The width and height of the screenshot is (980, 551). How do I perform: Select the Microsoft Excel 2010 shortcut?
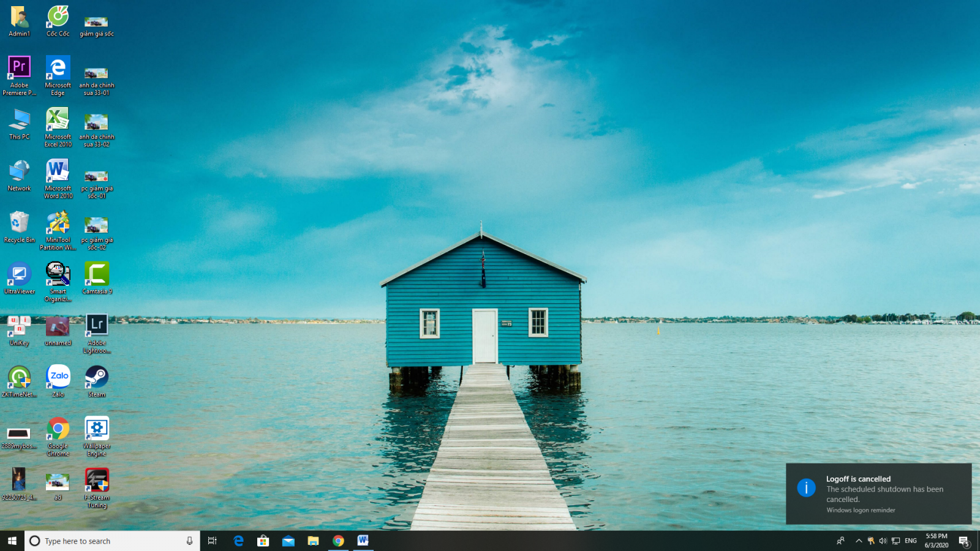58,119
